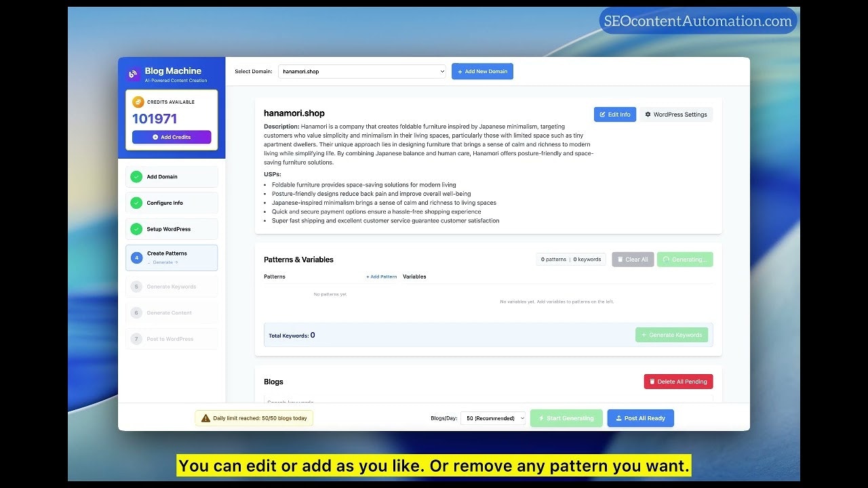Click the + Add Pattern link
Image resolution: width=868 pixels, height=488 pixels.
(382, 277)
